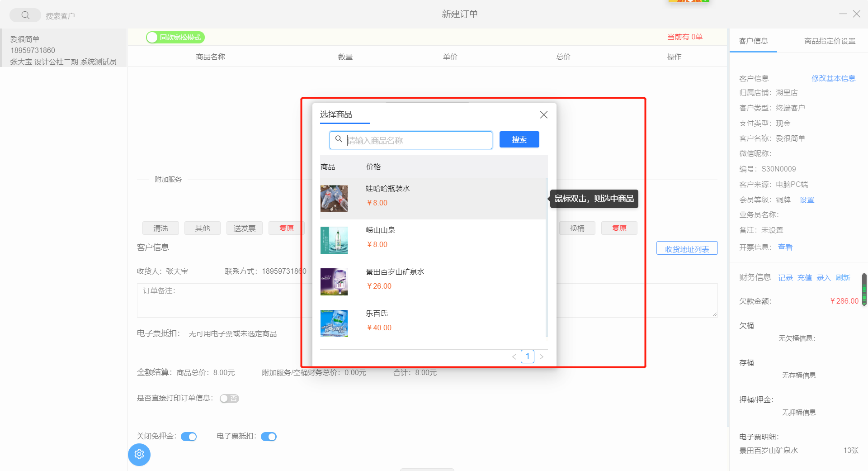Click the search magnifier in customer search
The width and height of the screenshot is (868, 471).
tap(25, 15)
